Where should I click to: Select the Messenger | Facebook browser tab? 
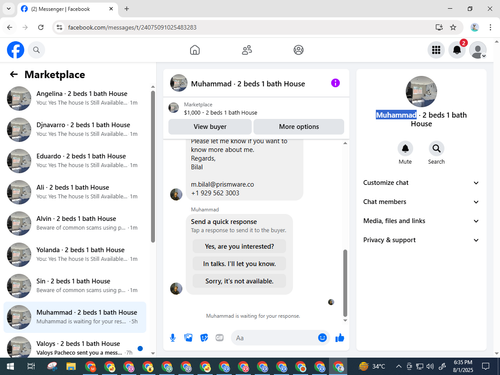pos(67,9)
